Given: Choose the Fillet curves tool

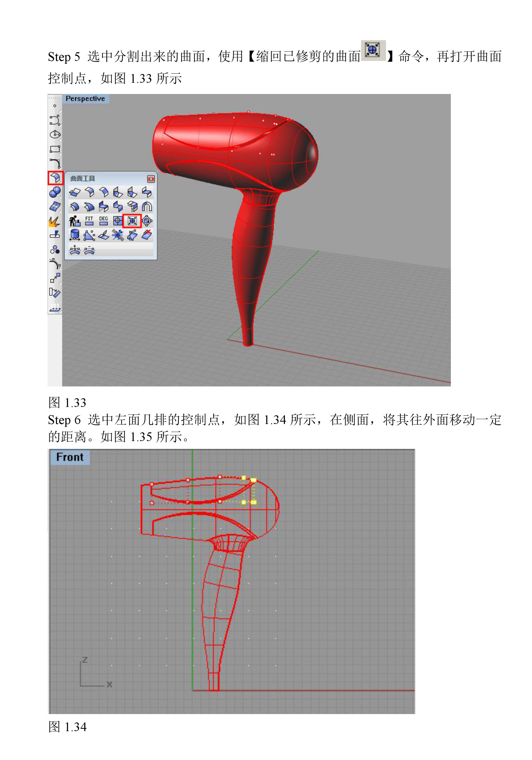Looking at the screenshot, I should 55,164.
